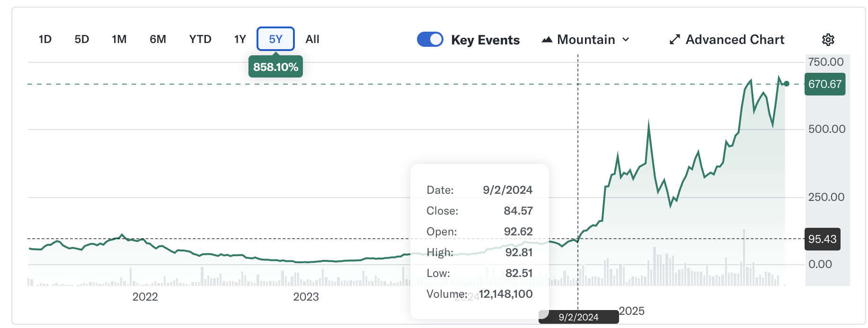Click the 670.67 current price label
Image resolution: width=868 pixels, height=328 pixels.
pyautogui.click(x=825, y=84)
